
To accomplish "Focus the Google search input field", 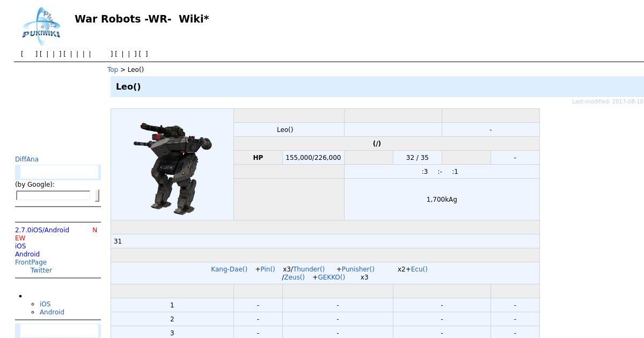I will [x=53, y=195].
